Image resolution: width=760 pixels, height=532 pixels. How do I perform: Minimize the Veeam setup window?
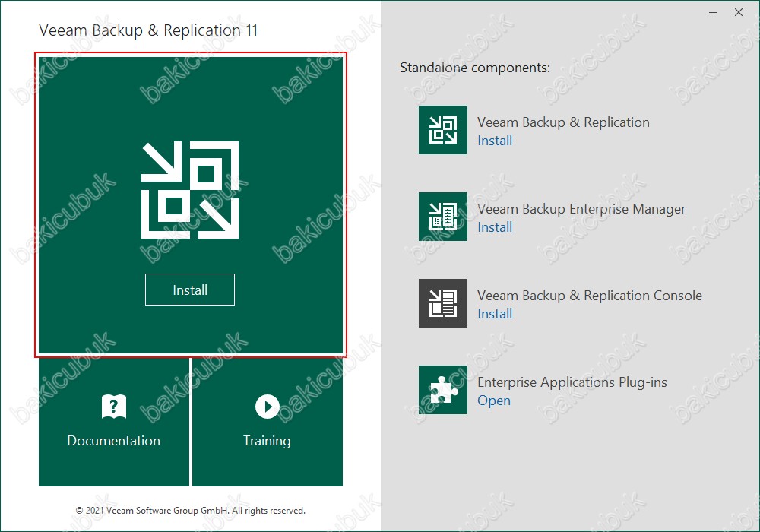pos(713,13)
